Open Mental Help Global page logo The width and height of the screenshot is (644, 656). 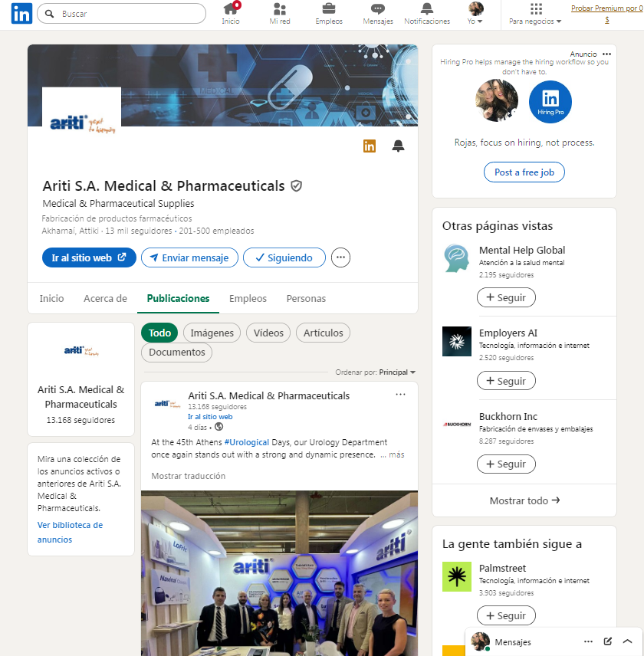[x=456, y=258]
